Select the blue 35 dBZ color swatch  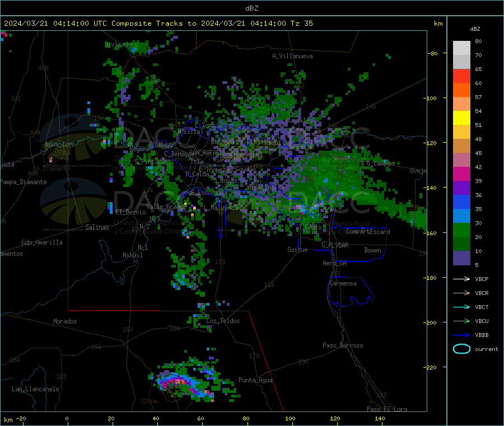tap(461, 202)
